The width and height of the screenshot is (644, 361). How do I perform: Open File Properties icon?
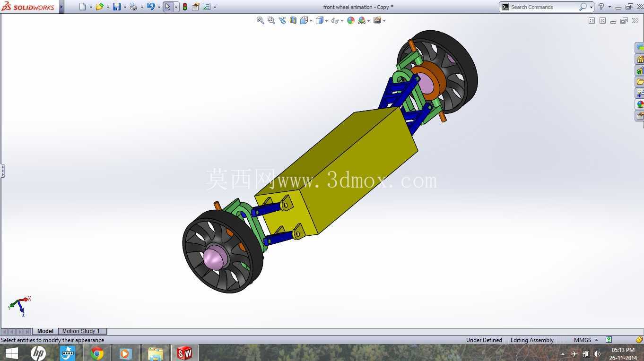(195, 7)
